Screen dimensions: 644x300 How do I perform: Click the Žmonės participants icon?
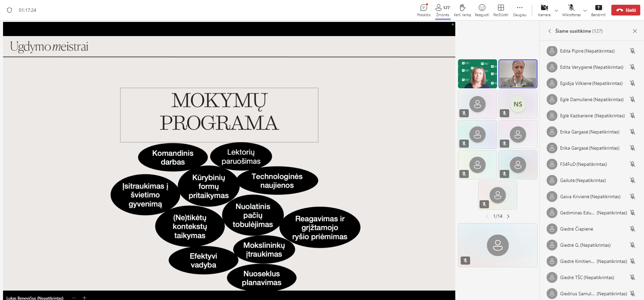tap(439, 7)
